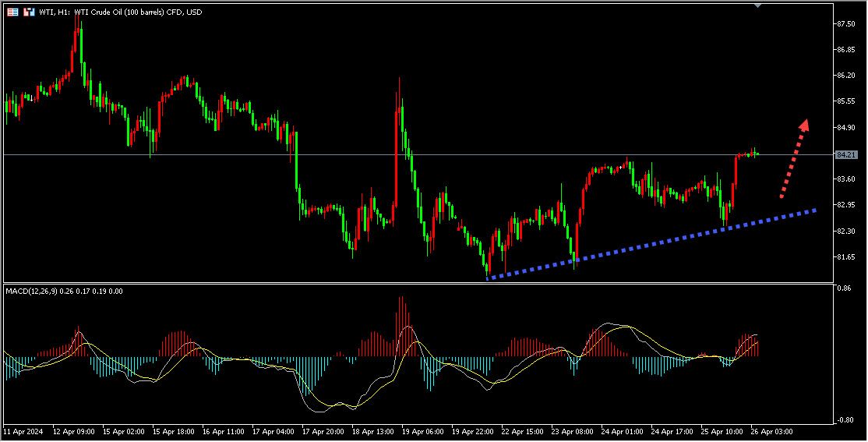Click the 81.65 price scale label
The height and width of the screenshot is (442, 868).
pos(847,256)
